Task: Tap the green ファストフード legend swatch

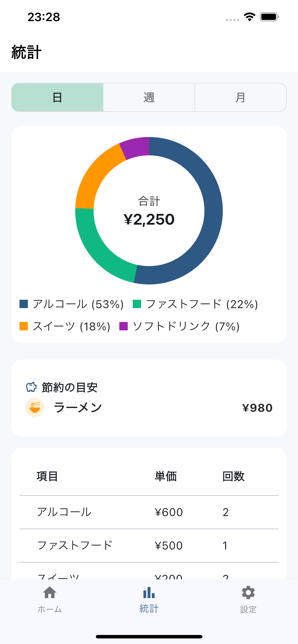Action: pyautogui.click(x=137, y=304)
